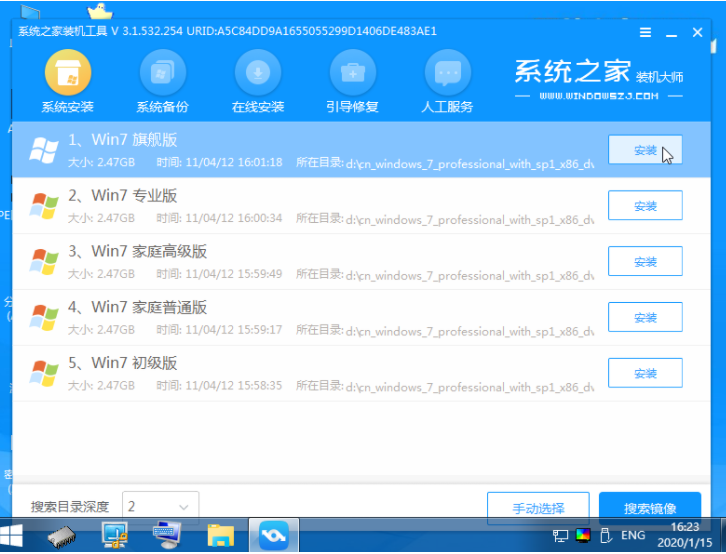Click the Windows logo of Win7 家庭高级版

click(44, 262)
